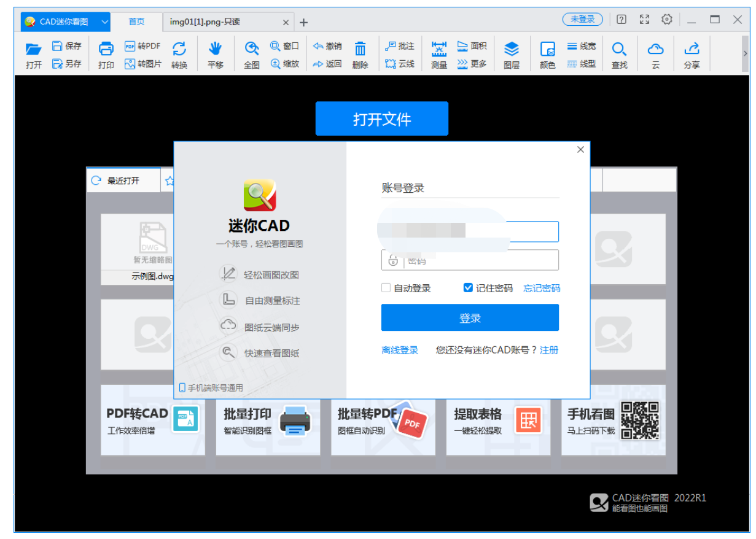This screenshot has height=539, width=756.
Task: Click the 撤销 undo arrow
Action: [318, 45]
